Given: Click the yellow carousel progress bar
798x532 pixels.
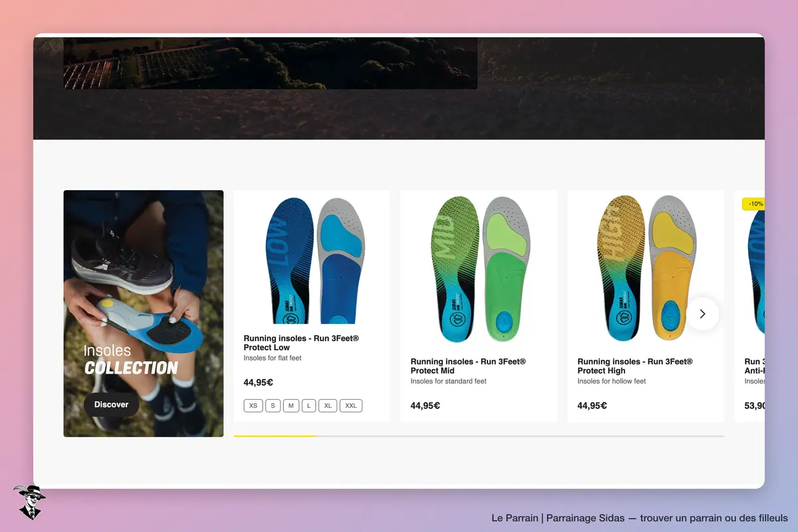Looking at the screenshot, I should pyautogui.click(x=275, y=436).
